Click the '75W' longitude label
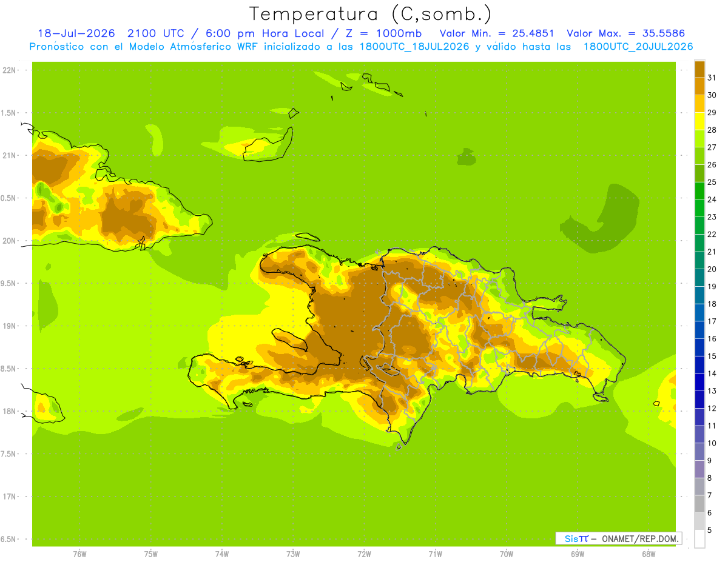 [x=151, y=554]
